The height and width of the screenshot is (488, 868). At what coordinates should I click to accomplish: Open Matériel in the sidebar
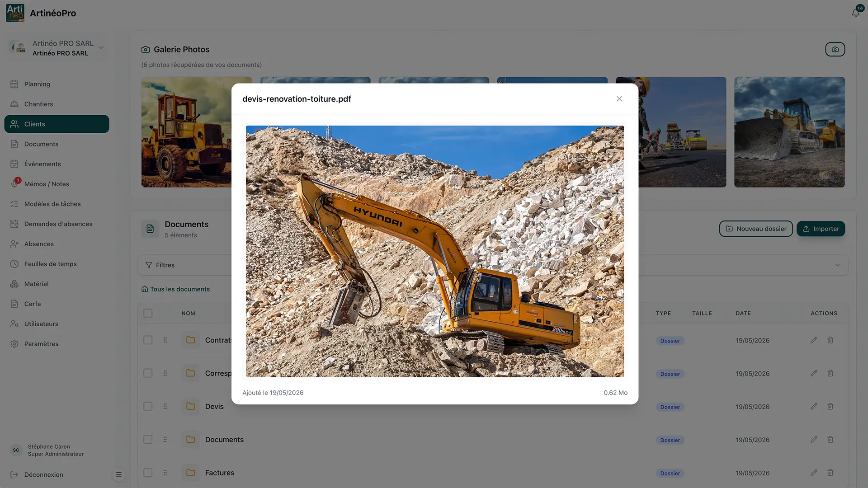click(x=57, y=284)
